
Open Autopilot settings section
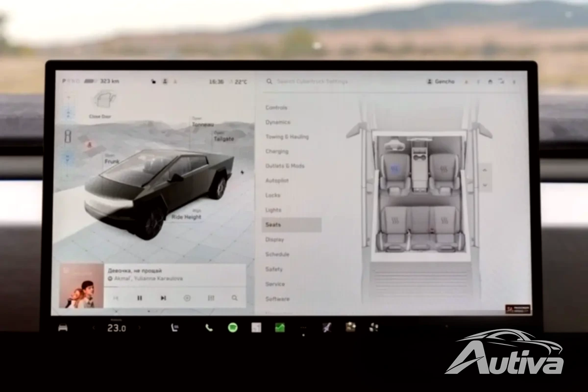(277, 181)
